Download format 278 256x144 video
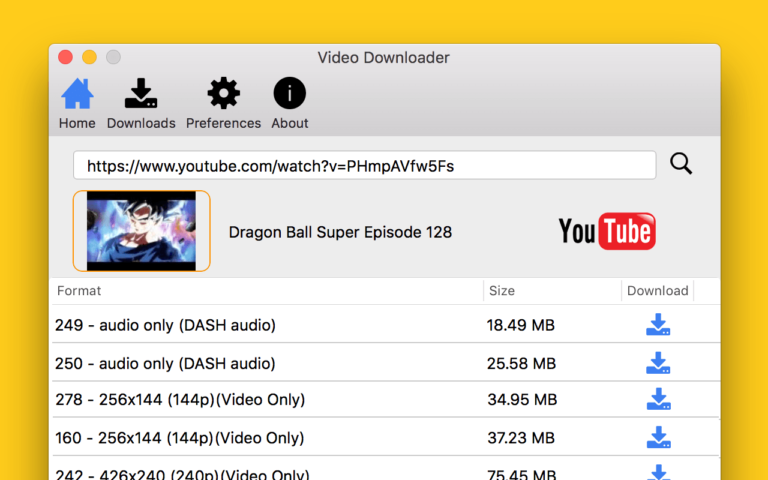The height and width of the screenshot is (480, 768). tap(658, 399)
